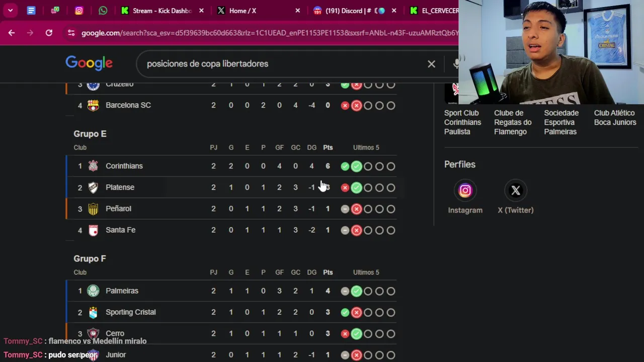Close the Home / X tab
The width and height of the screenshot is (644, 362).
coord(297,11)
